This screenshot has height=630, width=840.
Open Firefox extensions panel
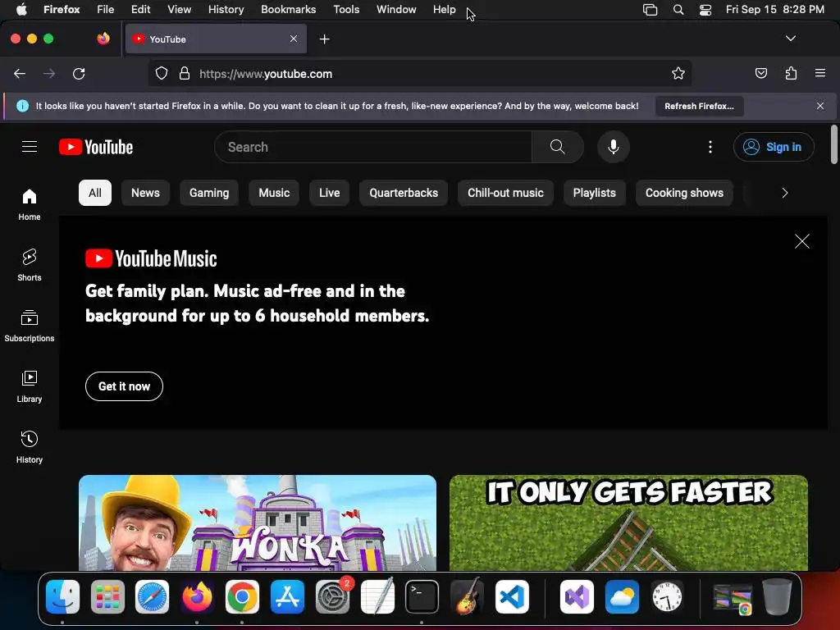pyautogui.click(x=791, y=73)
